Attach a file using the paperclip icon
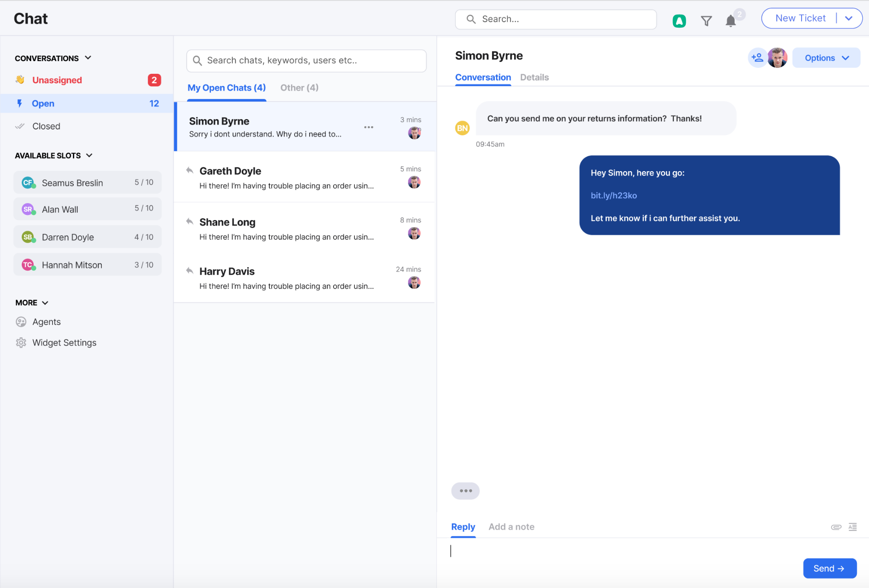The height and width of the screenshot is (588, 869). pos(836,527)
